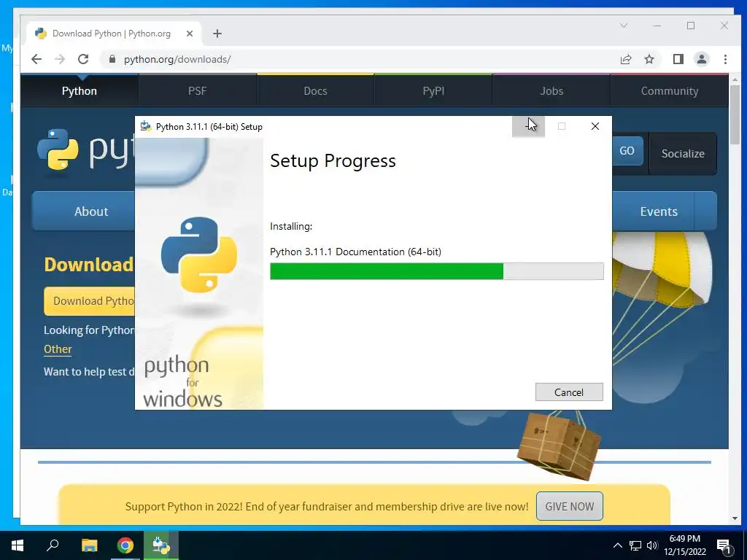Image resolution: width=747 pixels, height=560 pixels.
Task: Follow the Other link
Action: pyautogui.click(x=58, y=349)
